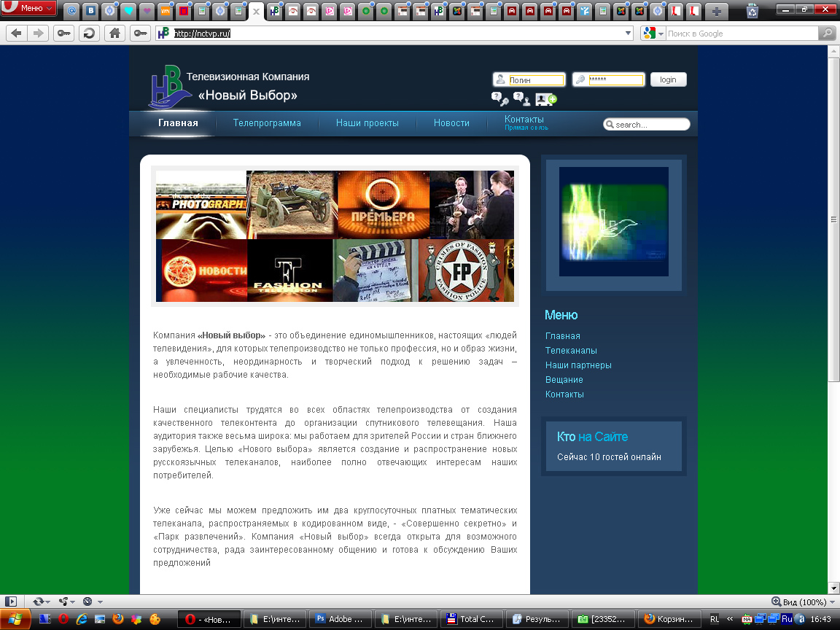
Task: Launch Internet Explorer from quick launch
Action: pyautogui.click(x=82, y=619)
